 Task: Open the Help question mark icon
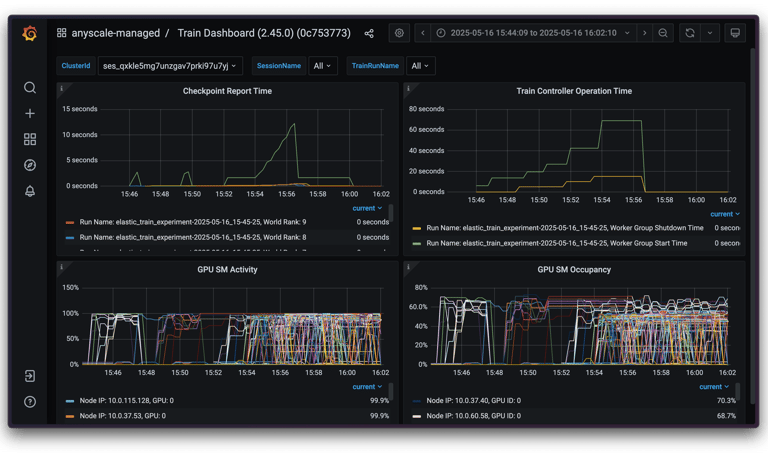click(30, 402)
